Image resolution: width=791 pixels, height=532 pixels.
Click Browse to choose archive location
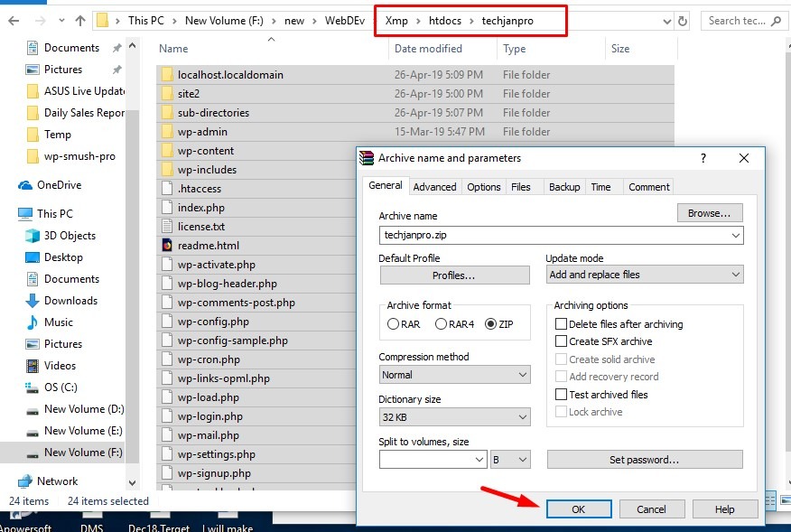coord(709,212)
